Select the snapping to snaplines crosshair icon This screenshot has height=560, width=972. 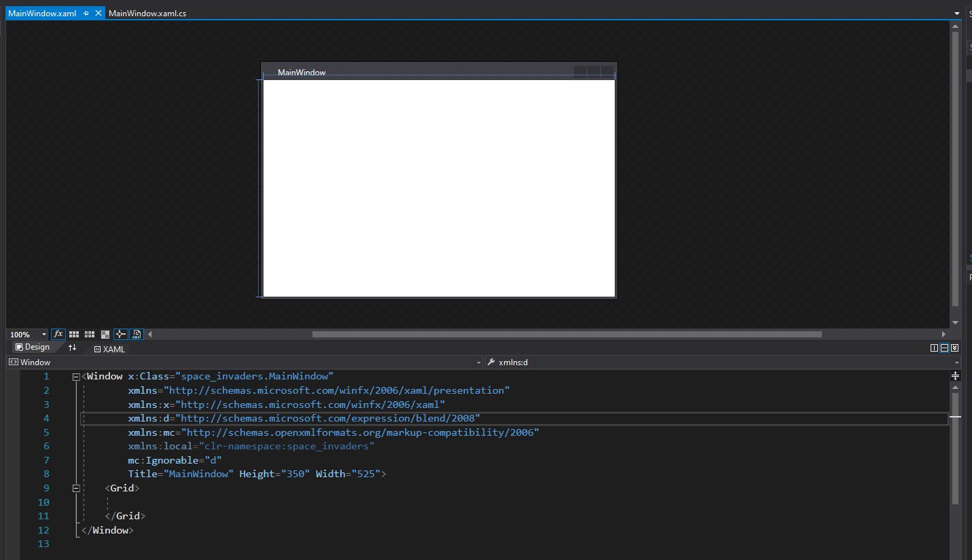point(121,334)
